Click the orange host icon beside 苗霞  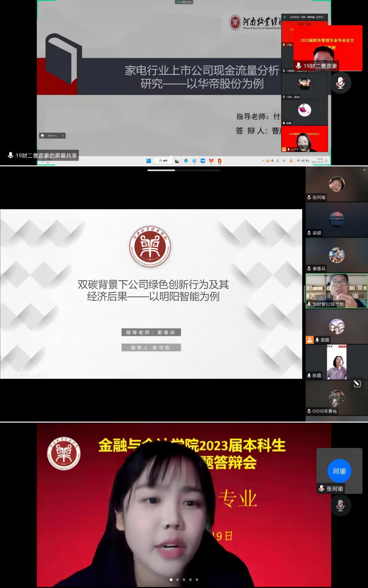coord(309,340)
